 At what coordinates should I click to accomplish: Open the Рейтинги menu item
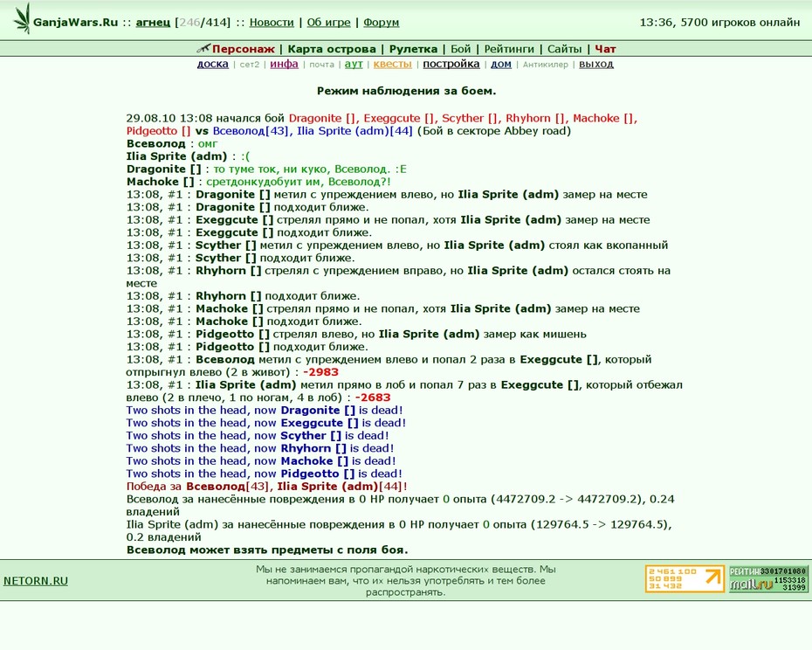tap(509, 49)
